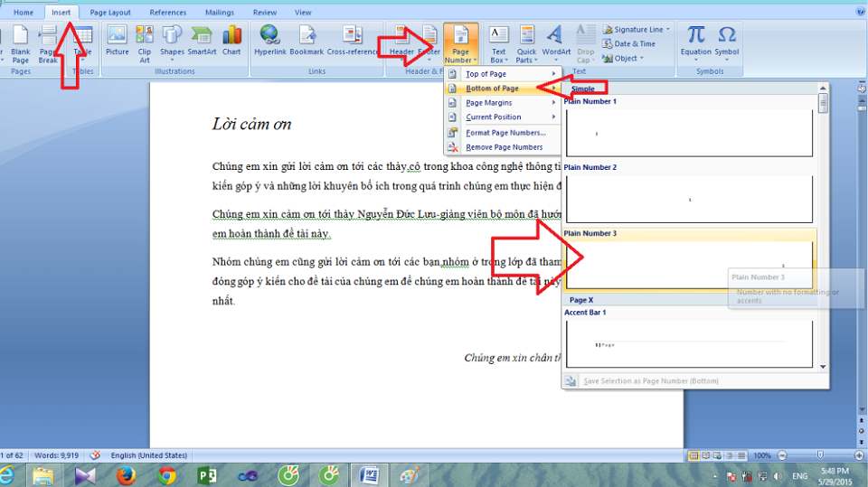Viewport: 868px width, 487px height.
Task: Expand the Top of Page submenu
Action: coord(503,73)
